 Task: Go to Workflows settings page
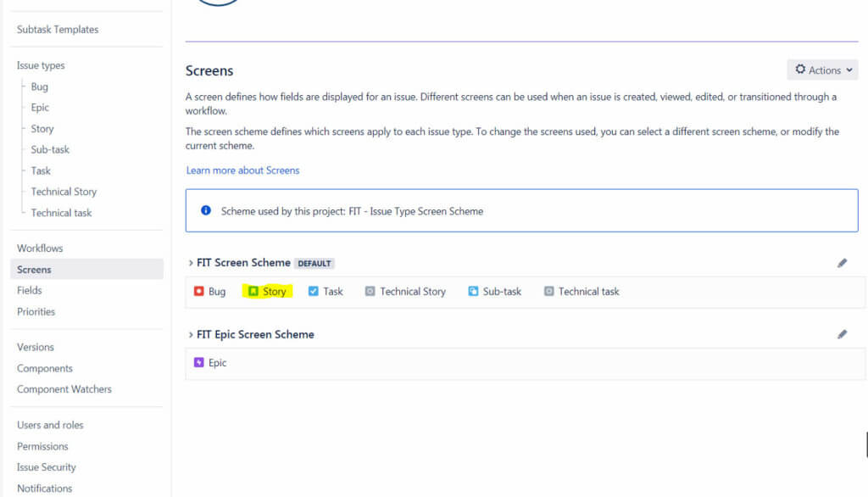(x=40, y=248)
